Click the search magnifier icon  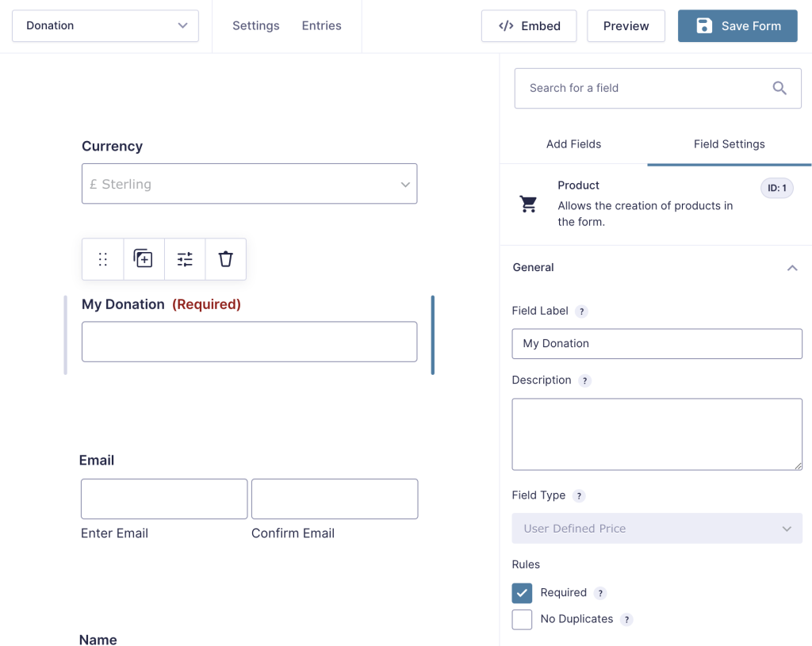[779, 89]
